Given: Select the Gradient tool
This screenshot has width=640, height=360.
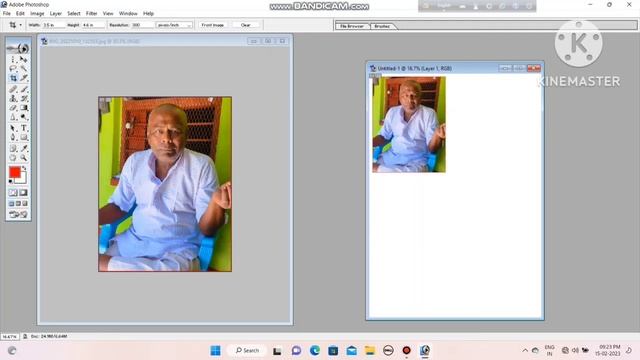Looking at the screenshot, I should pyautogui.click(x=24, y=108).
